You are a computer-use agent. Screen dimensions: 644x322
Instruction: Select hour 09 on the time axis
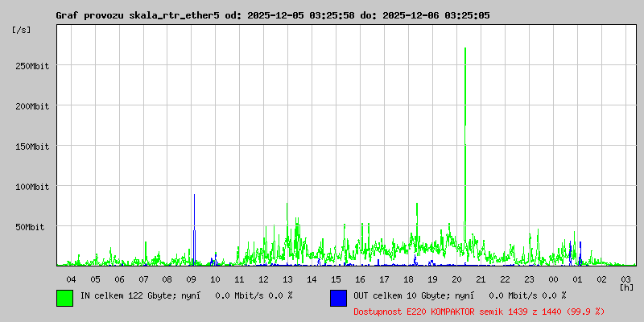(x=192, y=279)
